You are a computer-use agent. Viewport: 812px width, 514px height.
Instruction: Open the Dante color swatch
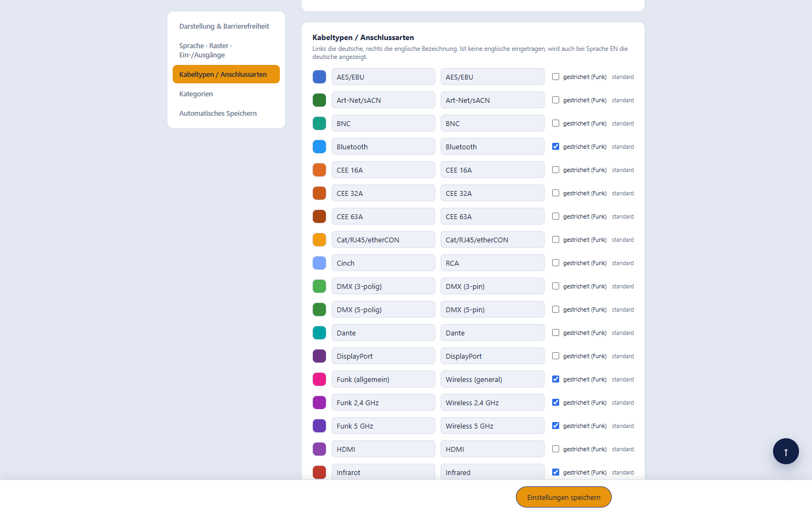319,333
